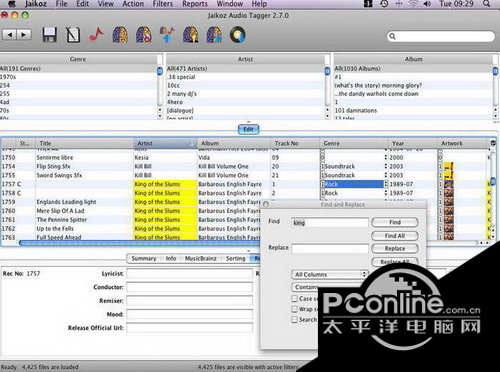Open the All Columns dropdown
Image resolution: width=500 pixels, height=372 pixels.
(x=330, y=274)
